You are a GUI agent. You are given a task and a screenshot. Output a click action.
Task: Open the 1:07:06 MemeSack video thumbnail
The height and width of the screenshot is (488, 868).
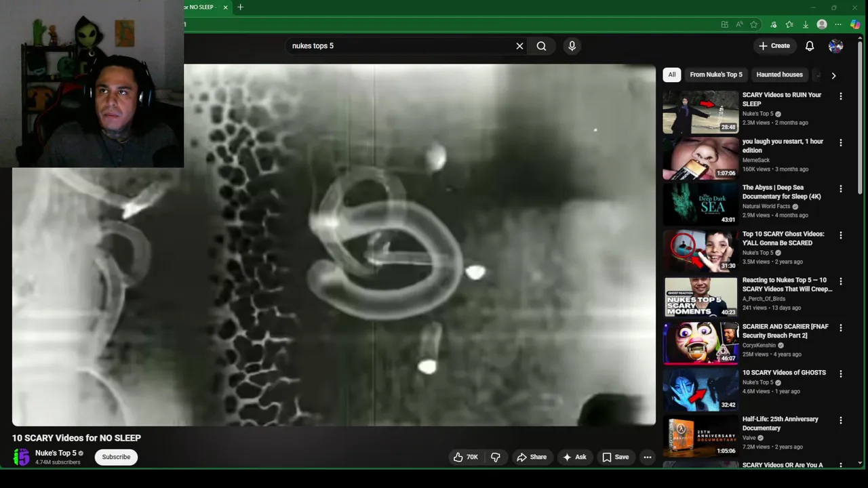701,158
